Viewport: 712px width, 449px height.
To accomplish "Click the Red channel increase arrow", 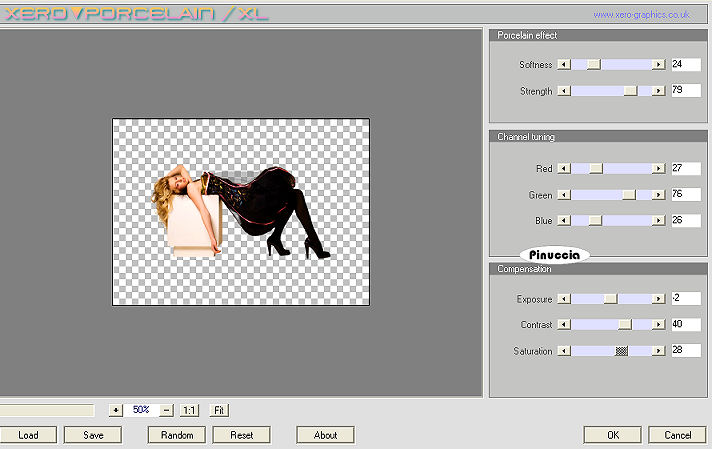I will click(x=658, y=168).
